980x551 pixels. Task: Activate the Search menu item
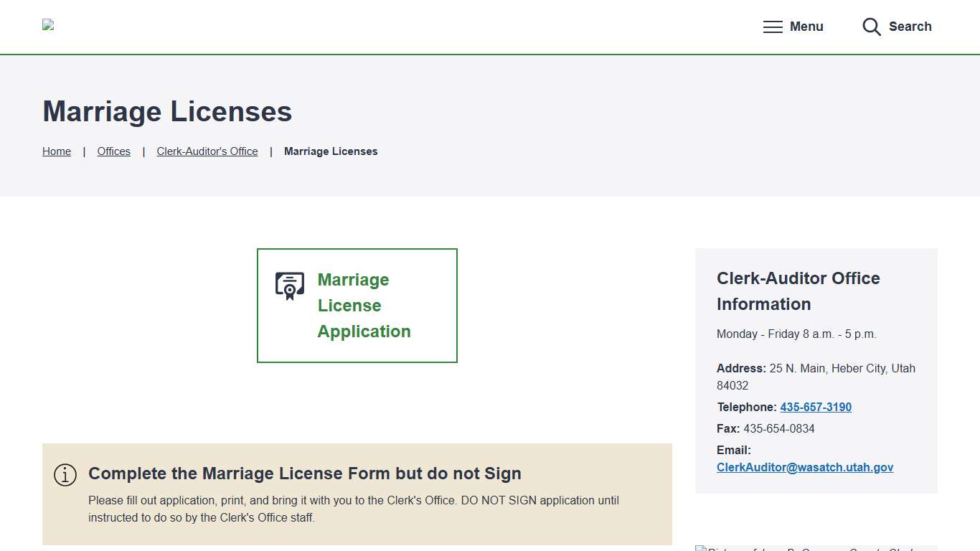pos(910,27)
